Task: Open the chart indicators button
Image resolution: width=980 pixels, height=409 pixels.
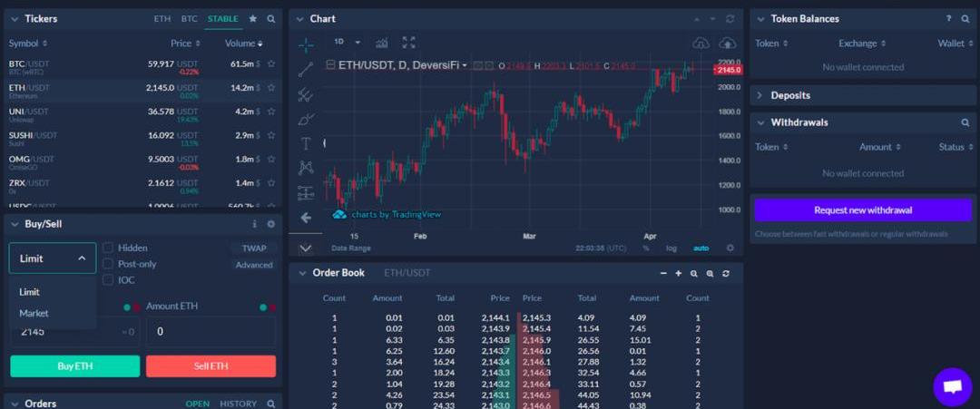Action: click(382, 43)
